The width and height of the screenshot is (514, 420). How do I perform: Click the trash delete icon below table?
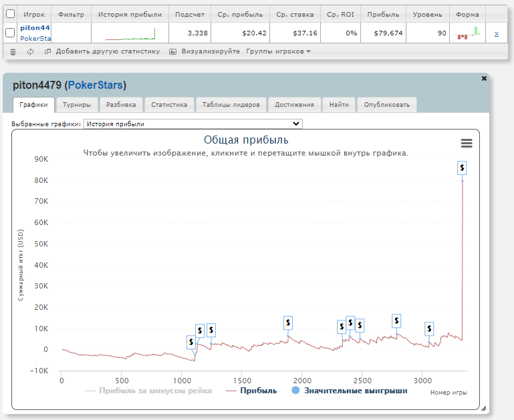point(13,51)
